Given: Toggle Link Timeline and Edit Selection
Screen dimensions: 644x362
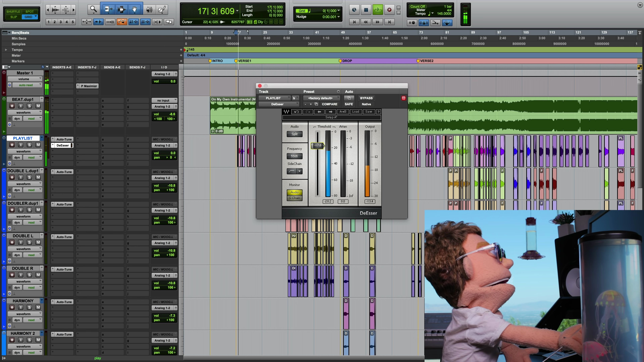Looking at the screenshot, I should 134,22.
